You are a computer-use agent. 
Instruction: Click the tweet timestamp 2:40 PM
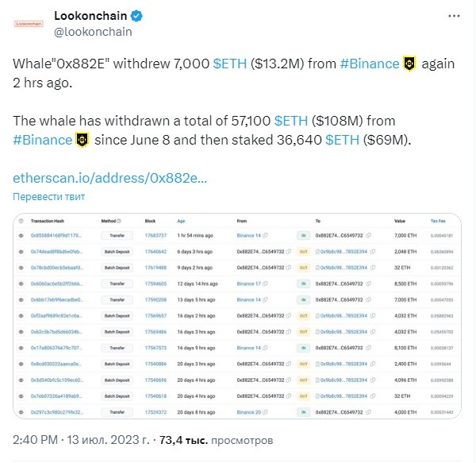pos(35,440)
